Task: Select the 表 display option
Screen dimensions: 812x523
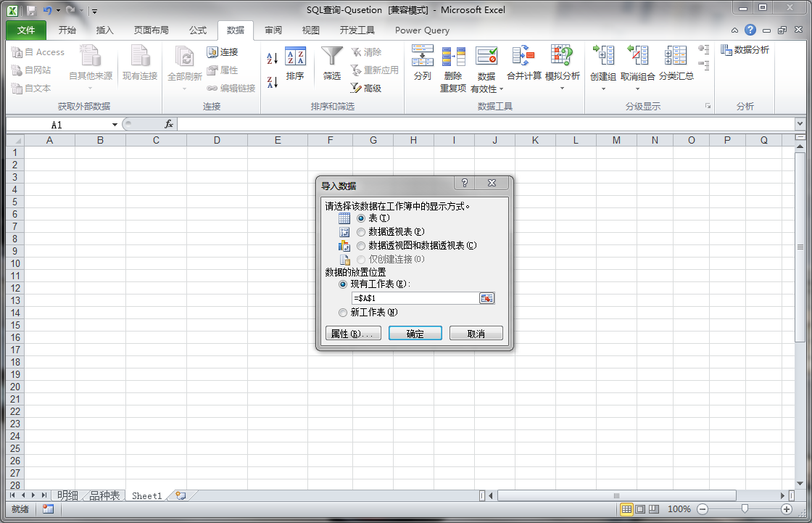Action: [x=361, y=218]
